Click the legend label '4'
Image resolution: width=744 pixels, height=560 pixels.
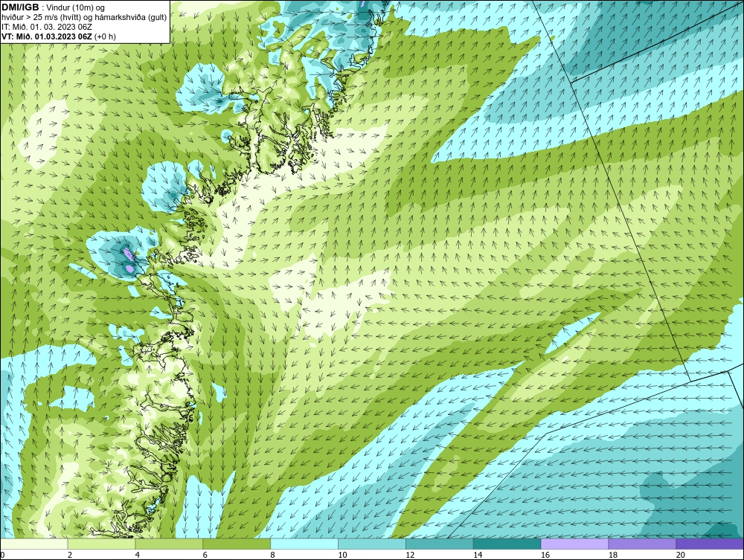click(x=137, y=555)
